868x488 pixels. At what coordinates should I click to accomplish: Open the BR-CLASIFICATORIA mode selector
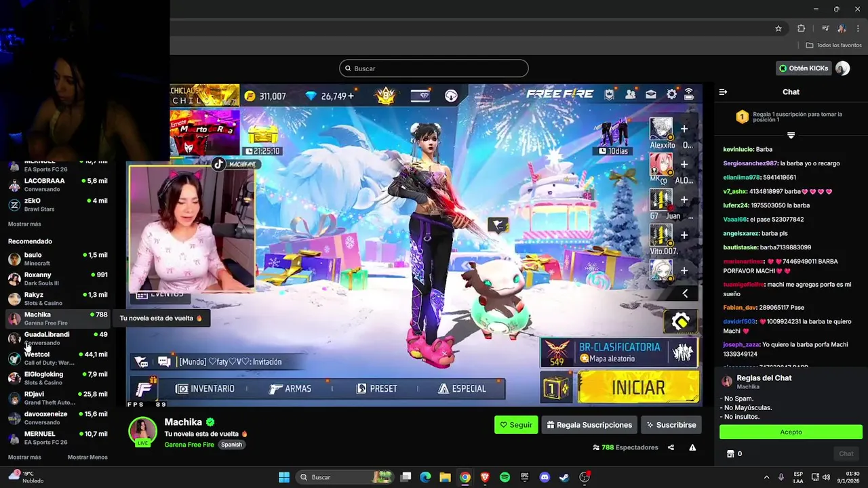[x=619, y=352]
